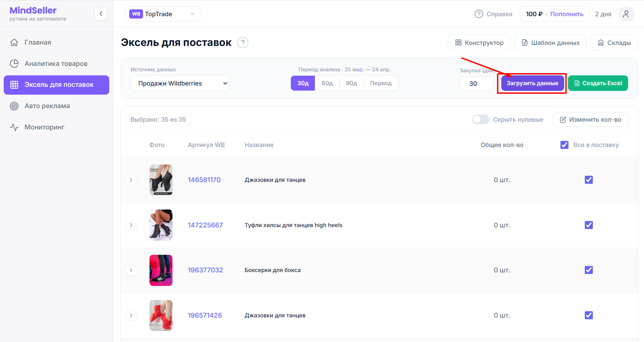This screenshot has height=342, width=644.
Task: Click boxing shoes product thumbnail
Action: pyautogui.click(x=161, y=270)
